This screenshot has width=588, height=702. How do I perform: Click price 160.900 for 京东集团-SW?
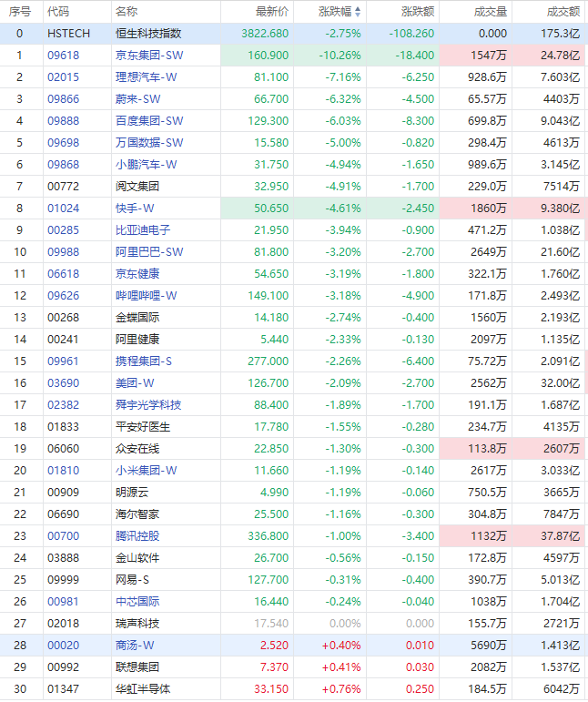click(x=269, y=56)
